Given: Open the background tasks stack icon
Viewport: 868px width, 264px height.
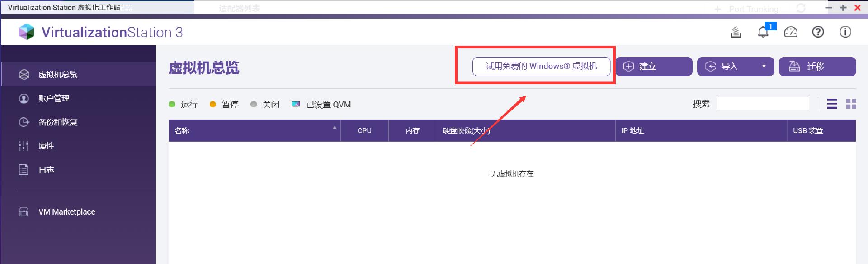Looking at the screenshot, I should tap(736, 32).
